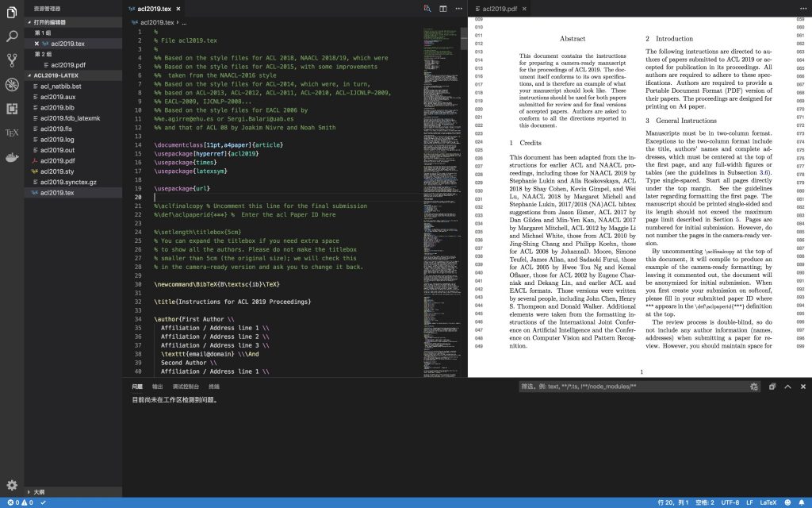Close the acl2019.pdf preview tab
Image resolution: width=812 pixels, height=508 pixels.
[x=524, y=9]
